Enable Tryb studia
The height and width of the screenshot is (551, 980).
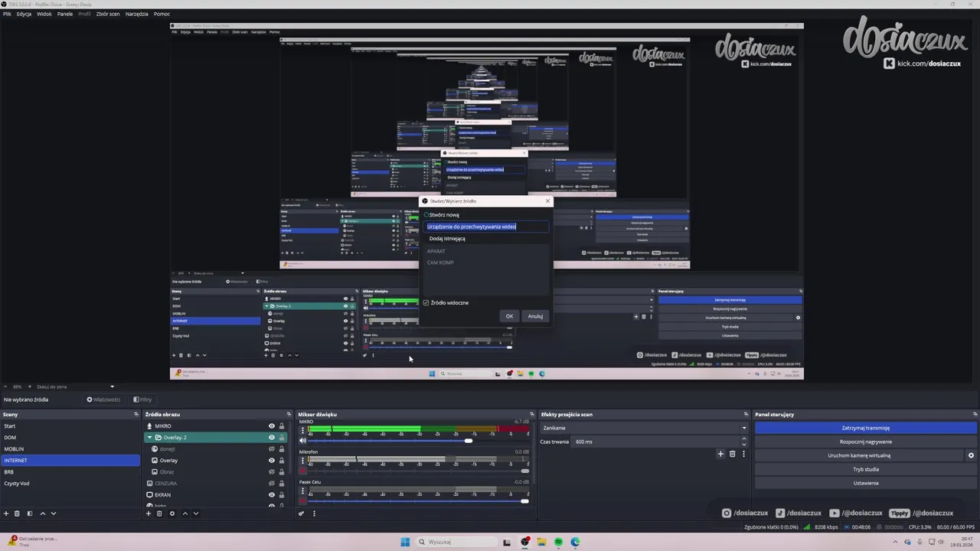tap(866, 469)
